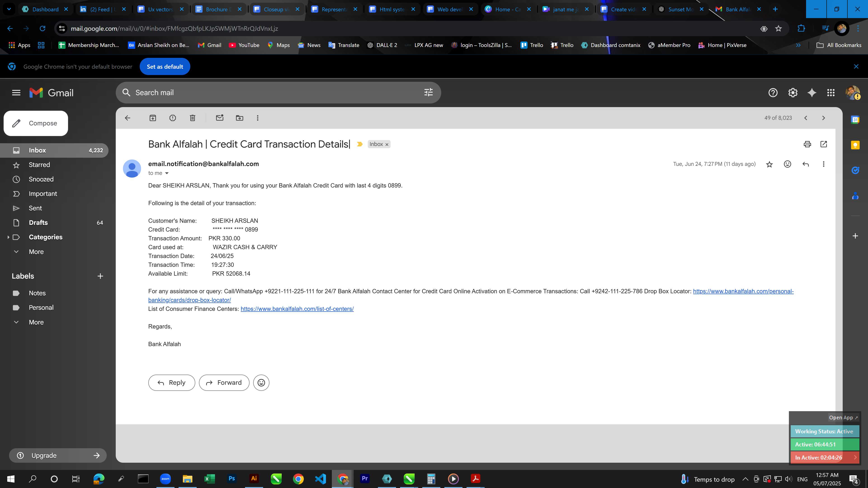Open Inbox folder
The width and height of the screenshot is (868, 488).
[x=54, y=150]
